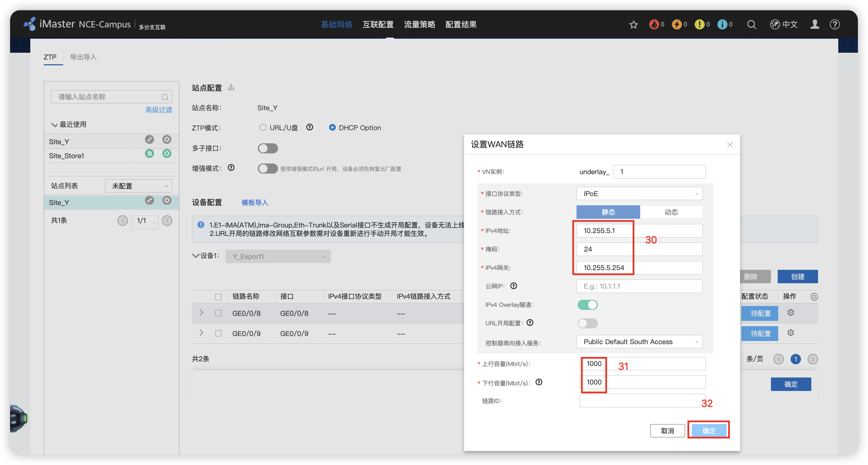
Task: Enable the URL开局配置 switch
Action: 587,323
